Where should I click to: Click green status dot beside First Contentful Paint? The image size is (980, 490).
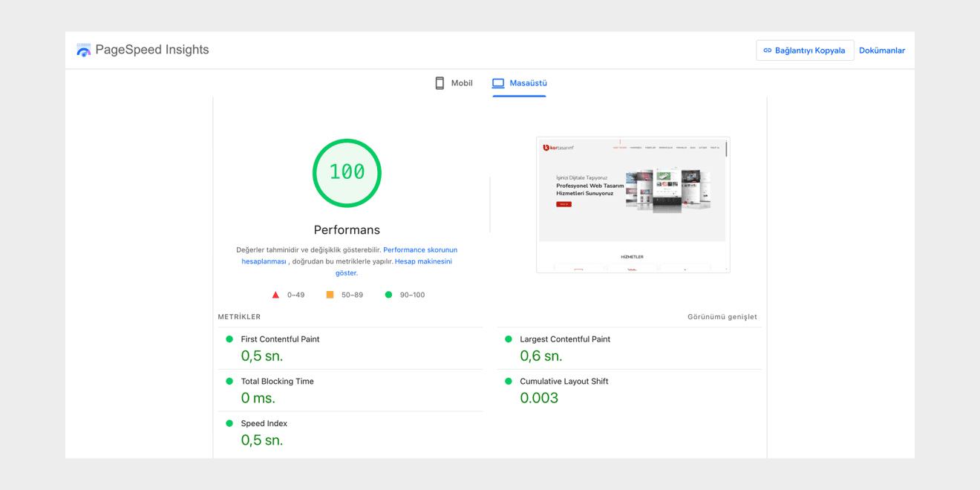[x=229, y=339]
